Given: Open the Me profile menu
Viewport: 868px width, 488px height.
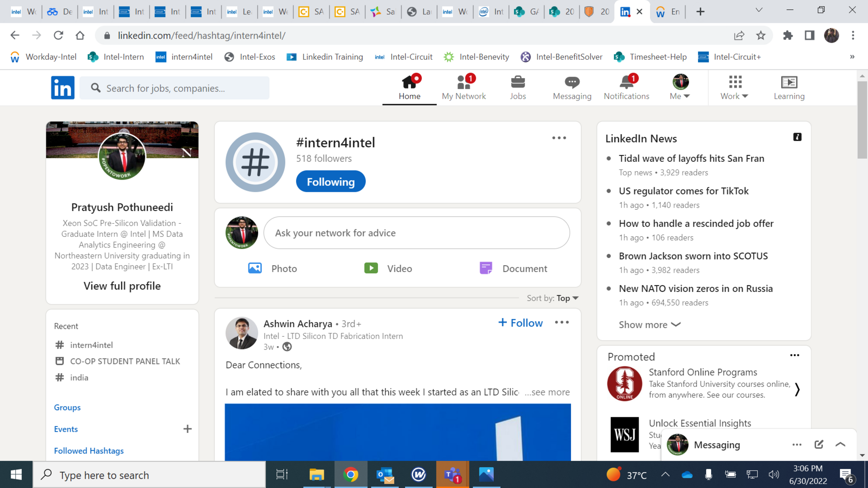Looking at the screenshot, I should point(680,87).
